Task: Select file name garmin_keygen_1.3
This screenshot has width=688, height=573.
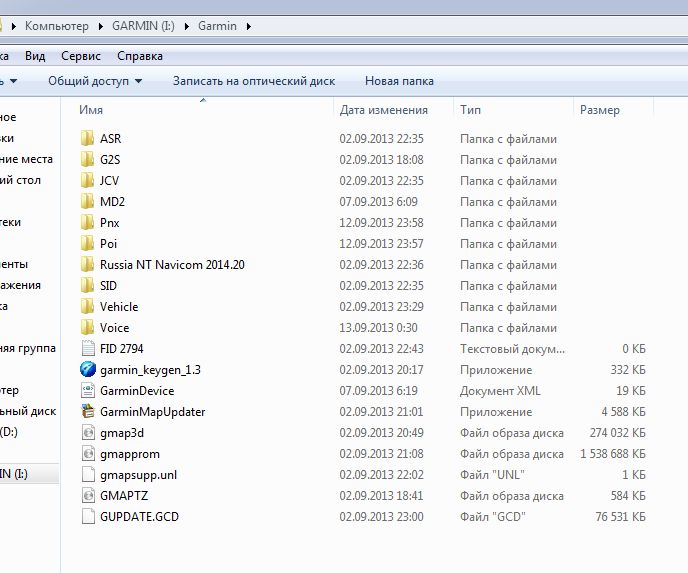Action: click(150, 370)
